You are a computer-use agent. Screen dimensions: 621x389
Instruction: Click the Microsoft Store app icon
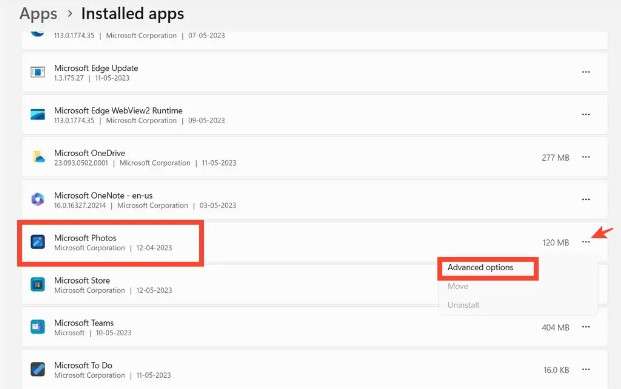point(38,284)
